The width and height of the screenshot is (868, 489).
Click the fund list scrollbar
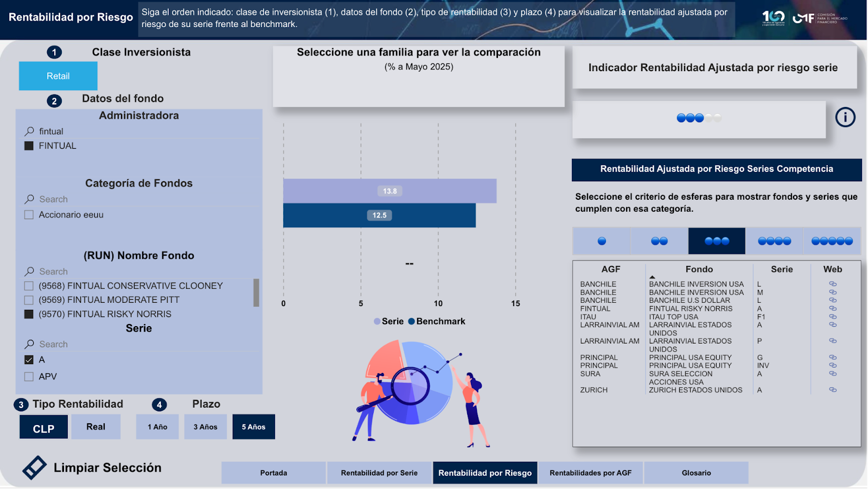pos(256,293)
